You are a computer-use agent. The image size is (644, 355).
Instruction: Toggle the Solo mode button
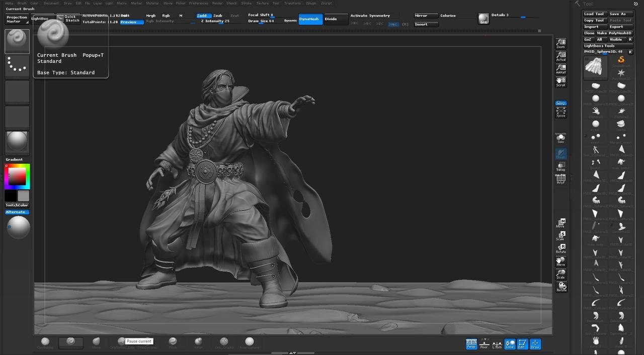pos(560,138)
